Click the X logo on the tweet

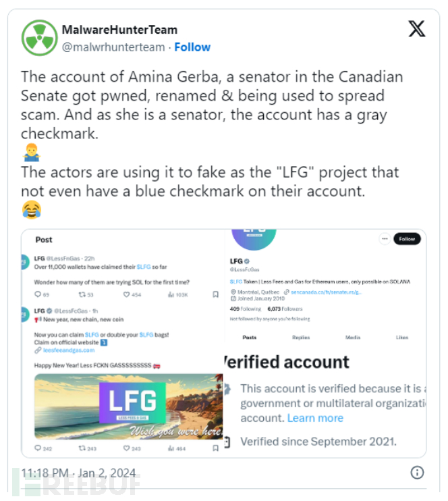tap(417, 29)
